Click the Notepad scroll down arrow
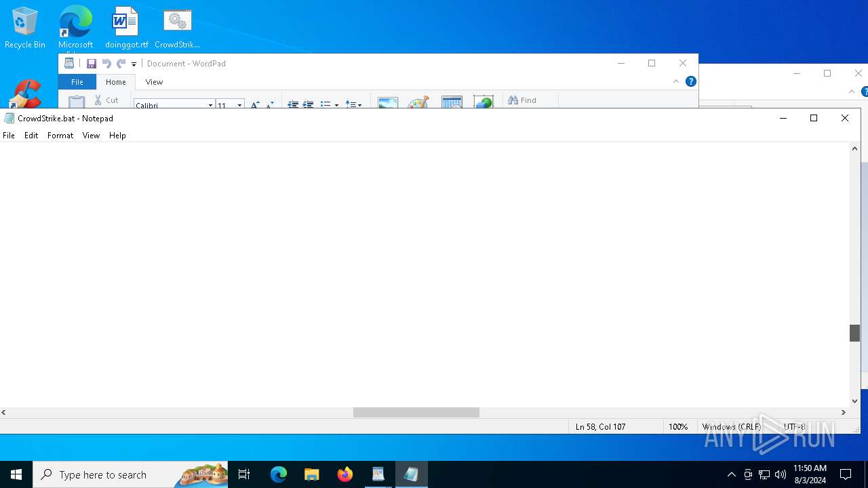 point(855,401)
